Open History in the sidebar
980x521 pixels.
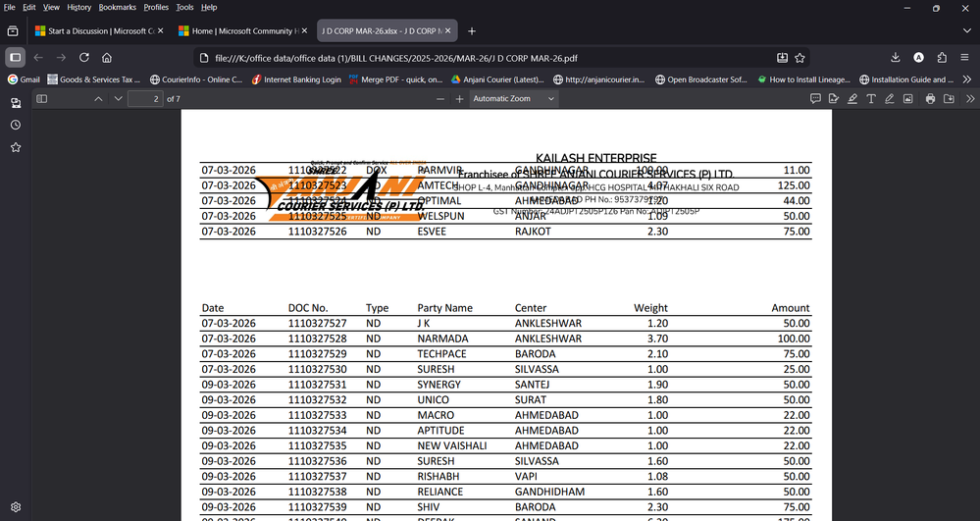pos(16,125)
